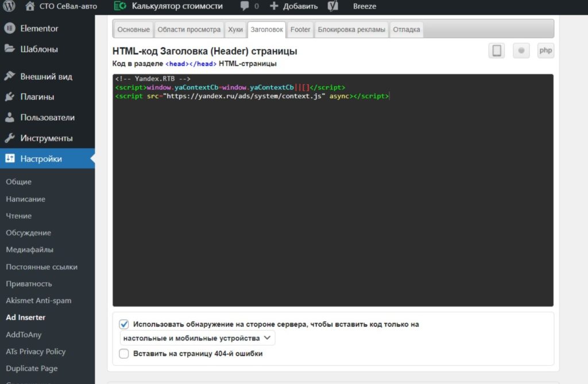Viewport: 588px width, 384px height.
Task: Click the WordPress logo icon
Action: [9, 6]
